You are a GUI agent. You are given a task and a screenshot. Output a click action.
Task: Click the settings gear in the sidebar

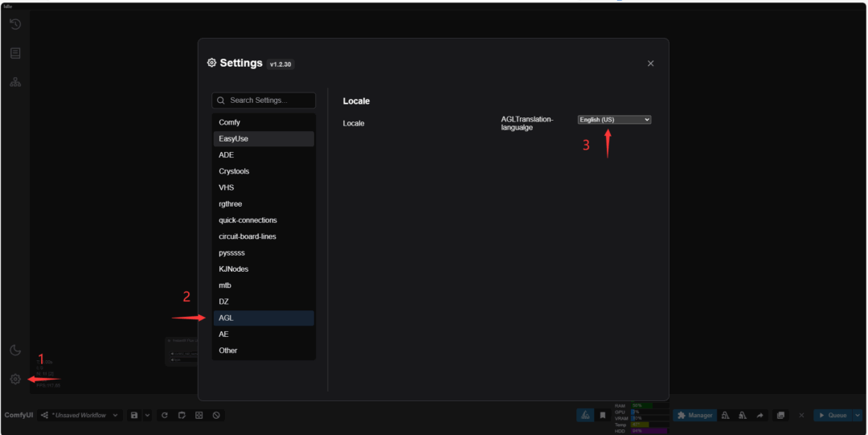pos(15,379)
